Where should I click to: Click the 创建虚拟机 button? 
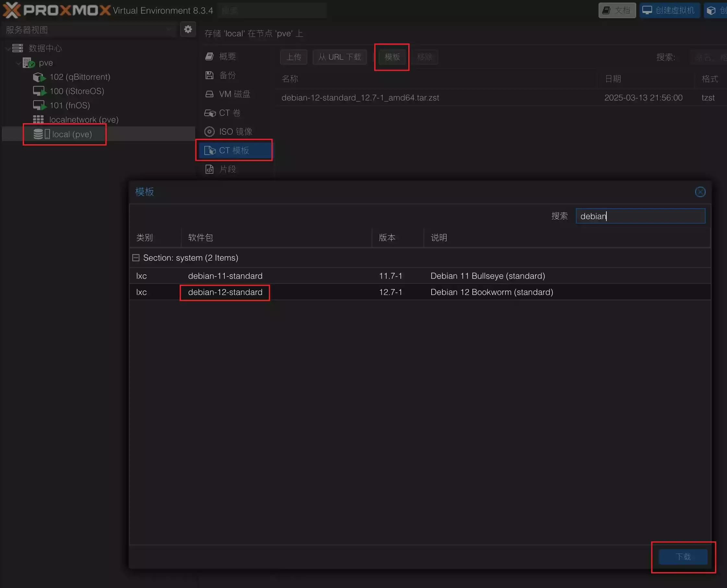point(669,10)
